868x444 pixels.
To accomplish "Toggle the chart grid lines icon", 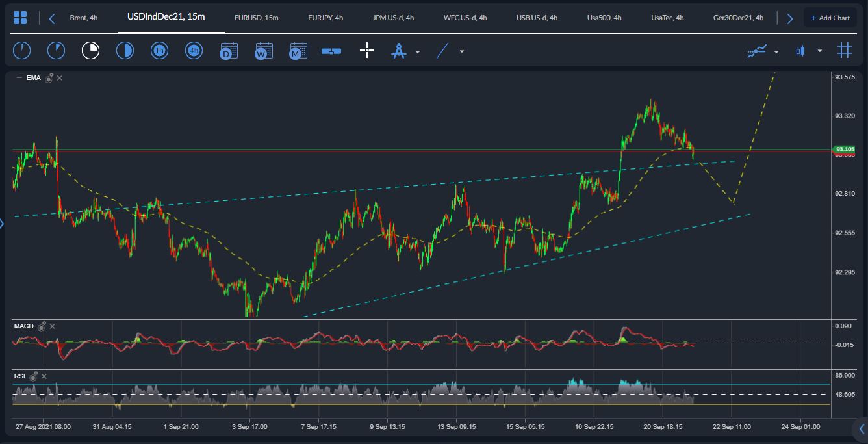I will pyautogui.click(x=845, y=51).
